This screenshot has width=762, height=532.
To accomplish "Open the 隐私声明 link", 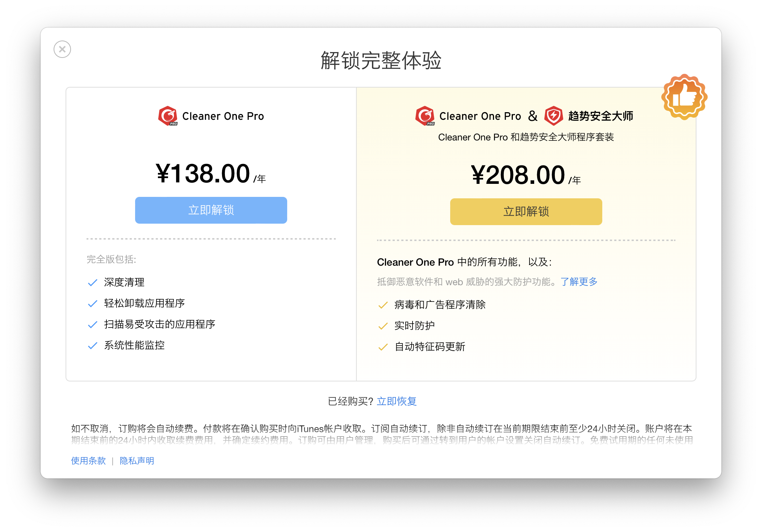I will [137, 461].
